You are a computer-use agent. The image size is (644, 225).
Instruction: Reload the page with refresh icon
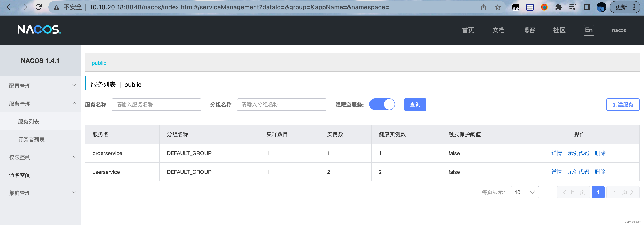pos(38,7)
